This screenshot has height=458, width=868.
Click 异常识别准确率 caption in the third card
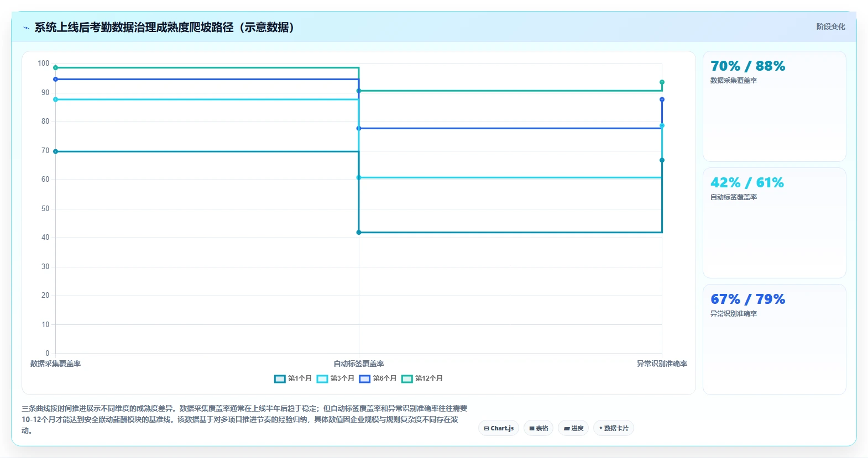(x=734, y=314)
